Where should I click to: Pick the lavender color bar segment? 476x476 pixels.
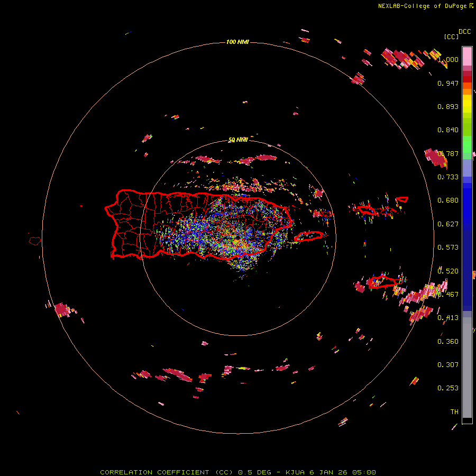pyautogui.click(x=467, y=168)
